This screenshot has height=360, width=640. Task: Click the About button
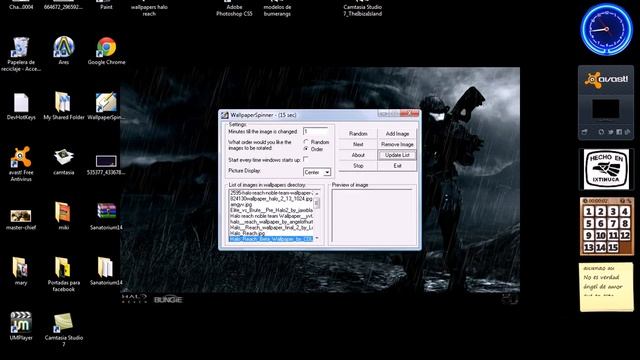358,155
